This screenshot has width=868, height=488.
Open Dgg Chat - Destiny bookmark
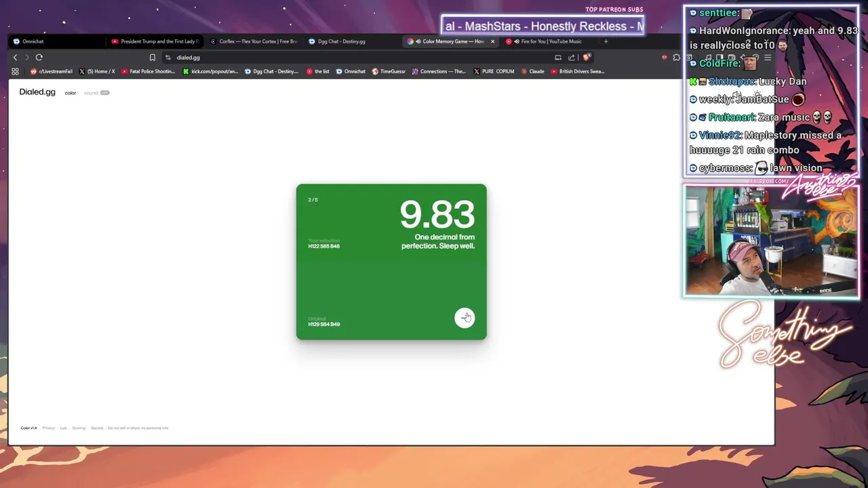pos(272,71)
